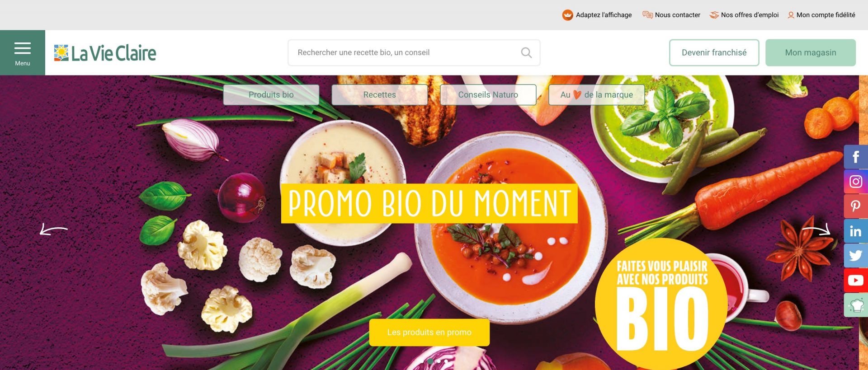
Task: Open the Instagram social link
Action: pyautogui.click(x=856, y=182)
